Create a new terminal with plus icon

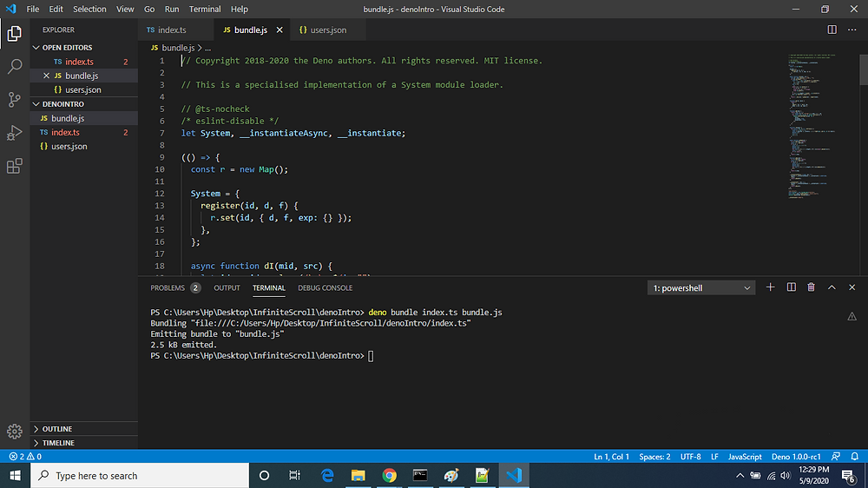point(770,287)
